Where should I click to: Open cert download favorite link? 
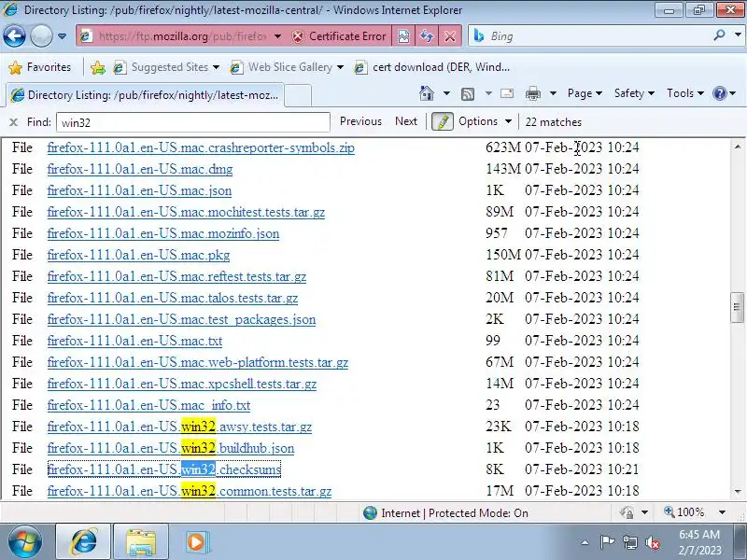click(x=432, y=67)
